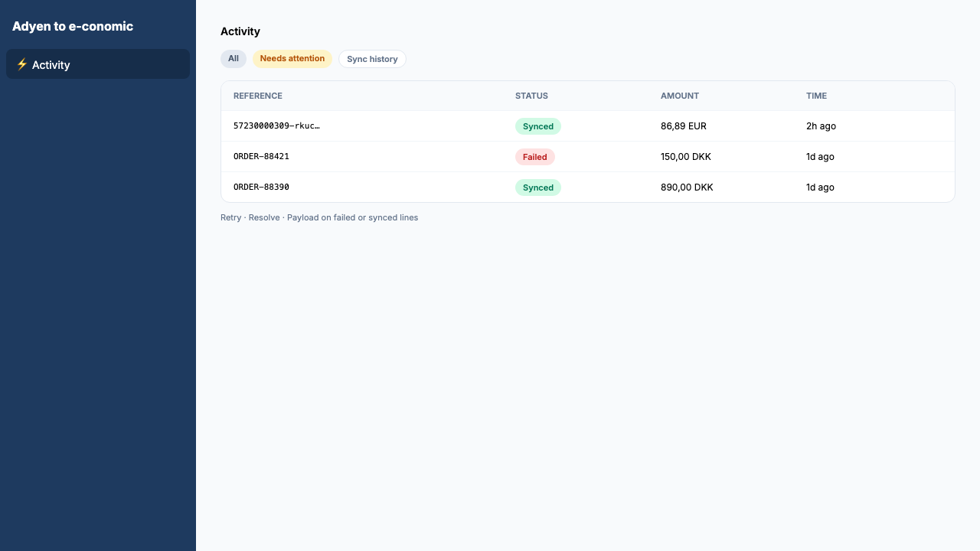Click the lightning bolt Activity icon

point(22,64)
